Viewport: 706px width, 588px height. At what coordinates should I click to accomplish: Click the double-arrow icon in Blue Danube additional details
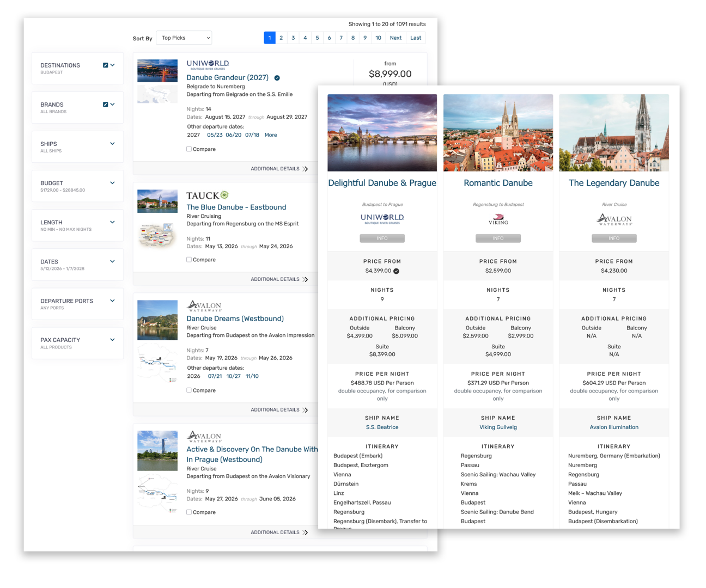pos(305,279)
